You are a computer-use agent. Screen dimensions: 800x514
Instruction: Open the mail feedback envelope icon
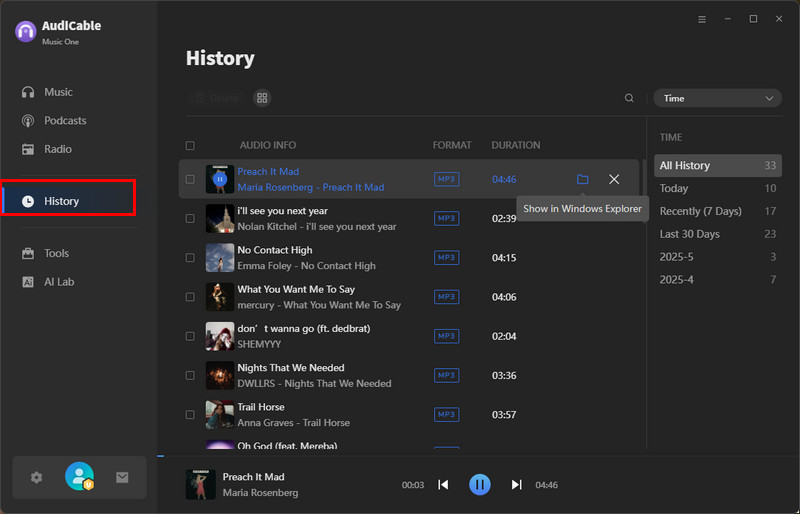coord(122,477)
